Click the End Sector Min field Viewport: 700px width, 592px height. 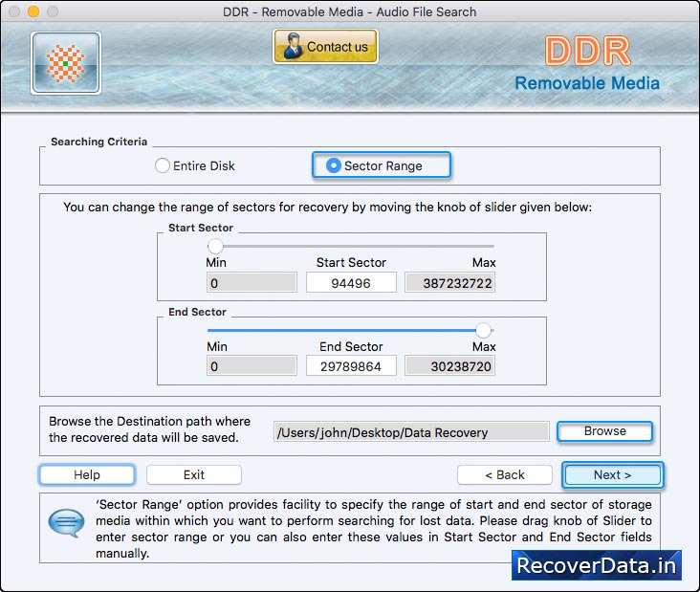pyautogui.click(x=252, y=366)
